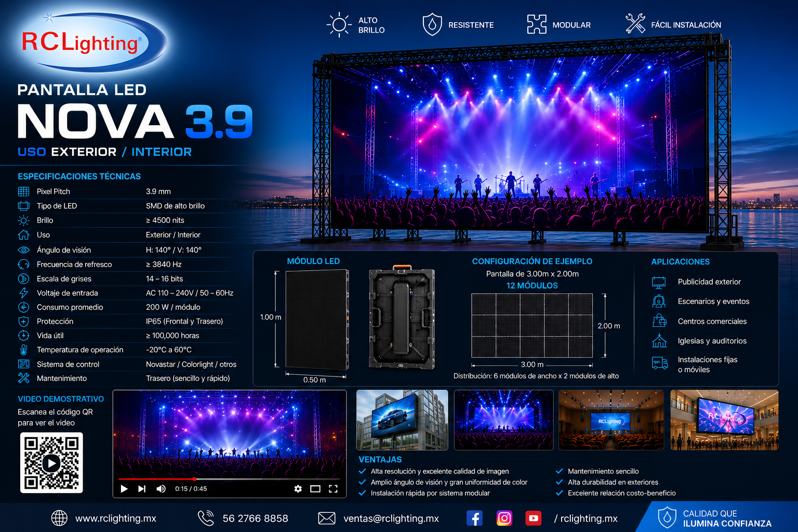Click the Alto Brillo sun icon

click(x=339, y=24)
